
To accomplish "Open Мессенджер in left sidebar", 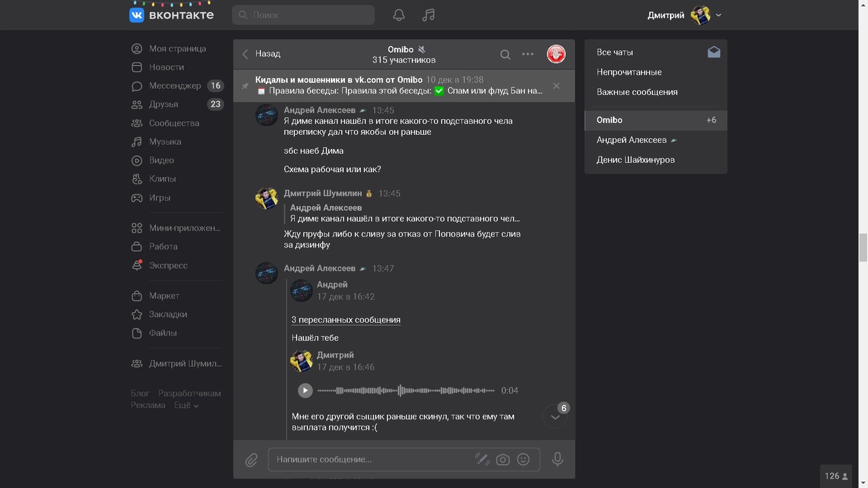I will tap(175, 86).
